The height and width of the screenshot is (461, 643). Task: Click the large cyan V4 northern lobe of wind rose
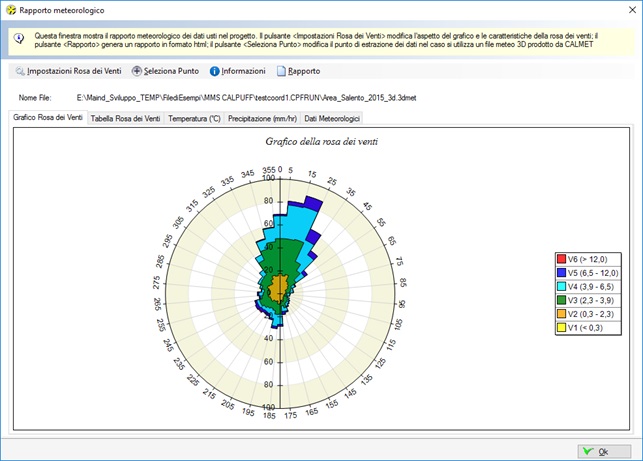point(294,224)
